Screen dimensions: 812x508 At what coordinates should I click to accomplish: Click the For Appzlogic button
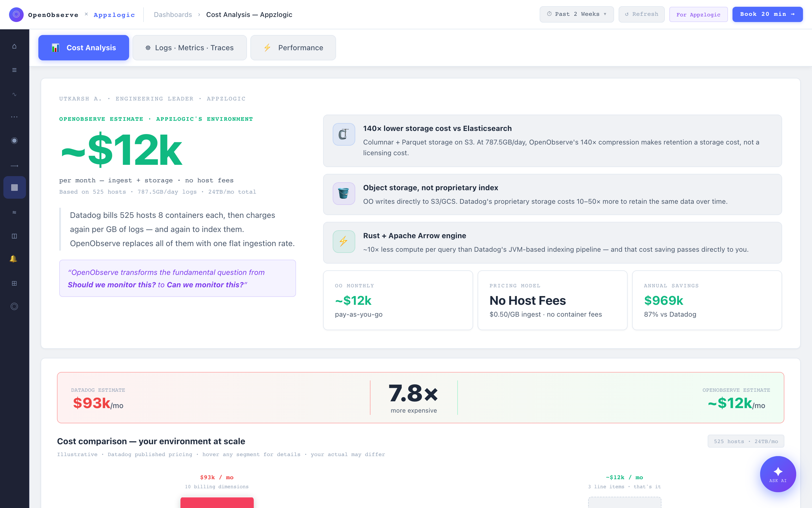[698, 14]
